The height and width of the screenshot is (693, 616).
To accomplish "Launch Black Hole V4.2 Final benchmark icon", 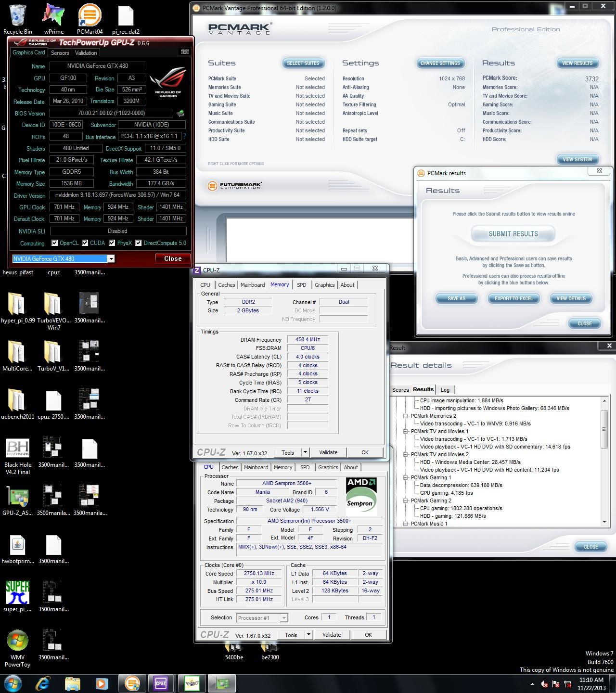I will click(x=18, y=456).
